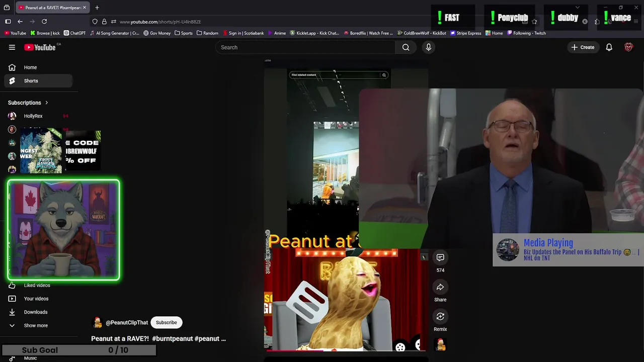Open the short title 'Peanut at a RAVE?!'
Image resolution: width=644 pixels, height=362 pixels.
coord(158,339)
